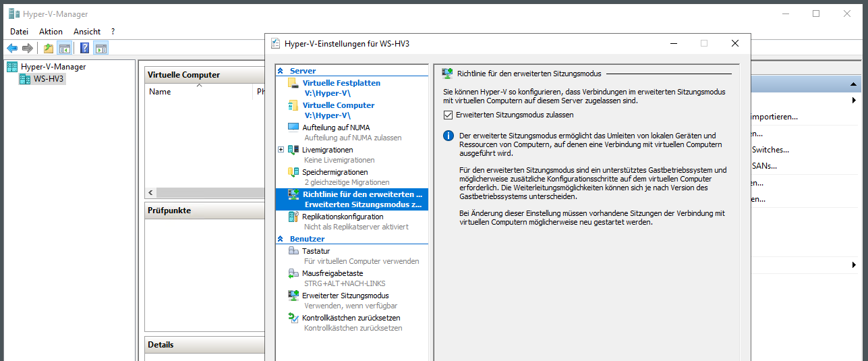Click the horizontal scrollbar left arrow
The width and height of the screenshot is (868, 361).
151,192
